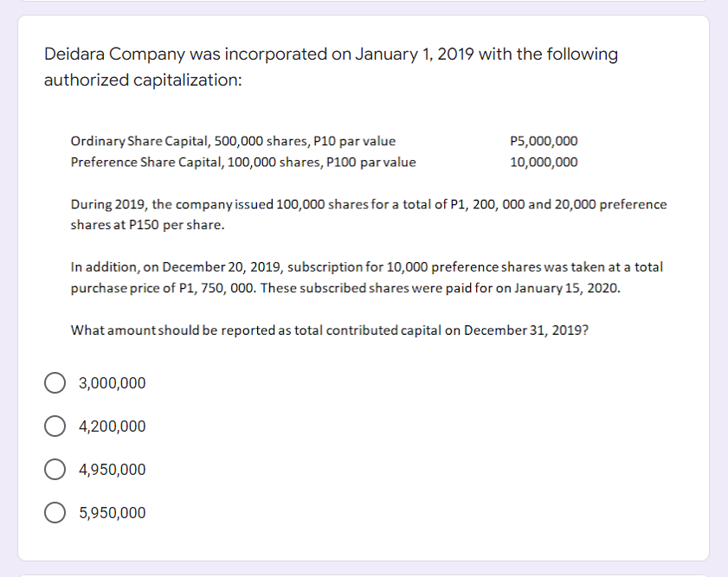Click the Ordinary Share Capital line
This screenshot has width=728, height=577.
click(x=234, y=140)
